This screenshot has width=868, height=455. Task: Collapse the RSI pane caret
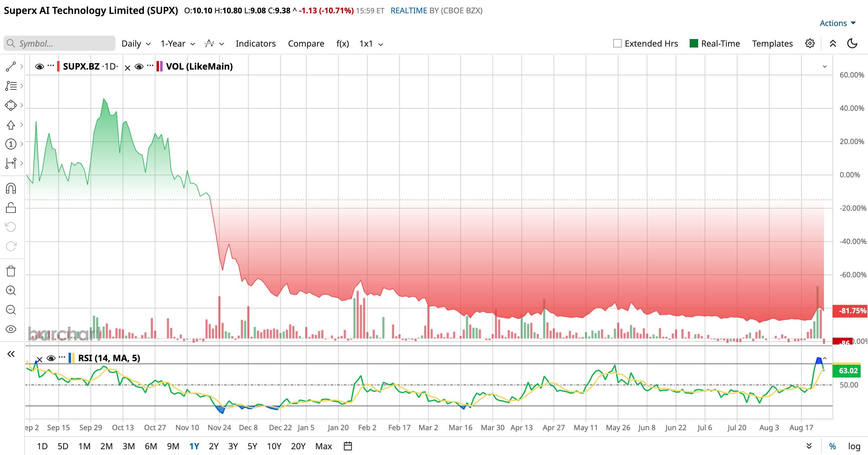click(825, 358)
